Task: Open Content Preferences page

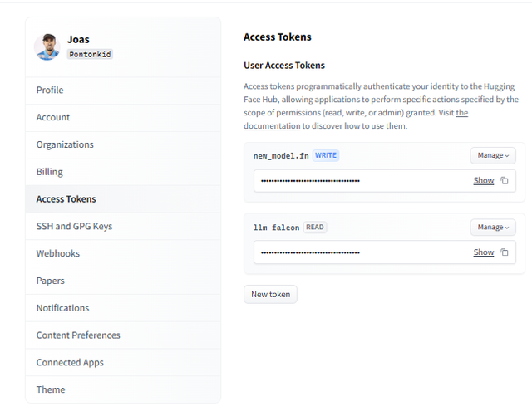Action: (78, 335)
